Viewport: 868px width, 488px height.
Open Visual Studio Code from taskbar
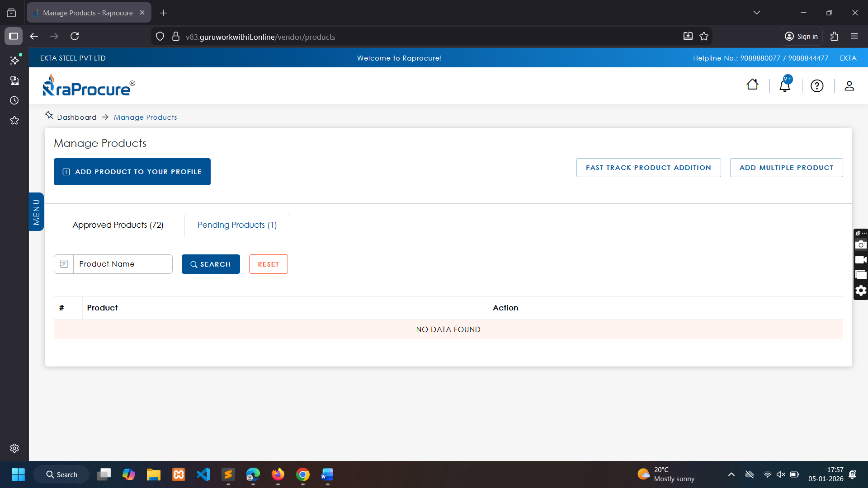click(203, 474)
